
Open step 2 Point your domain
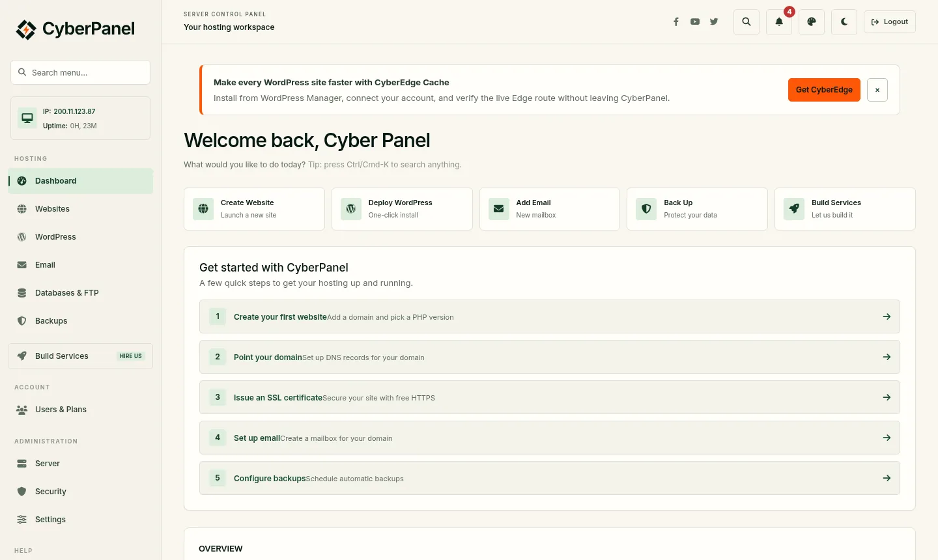tap(550, 357)
